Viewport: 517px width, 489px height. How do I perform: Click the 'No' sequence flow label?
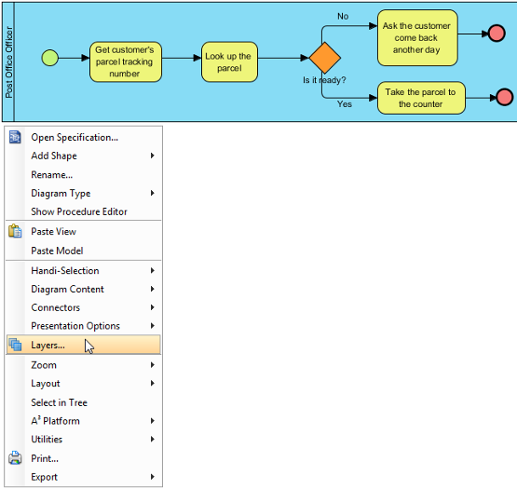tap(343, 16)
